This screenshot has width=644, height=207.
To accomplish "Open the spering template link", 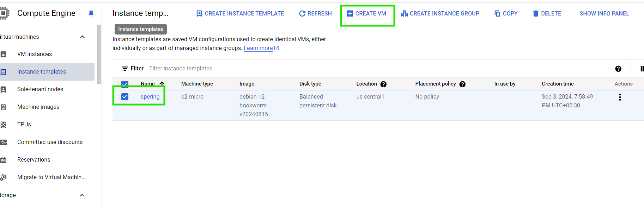I will tap(150, 96).
